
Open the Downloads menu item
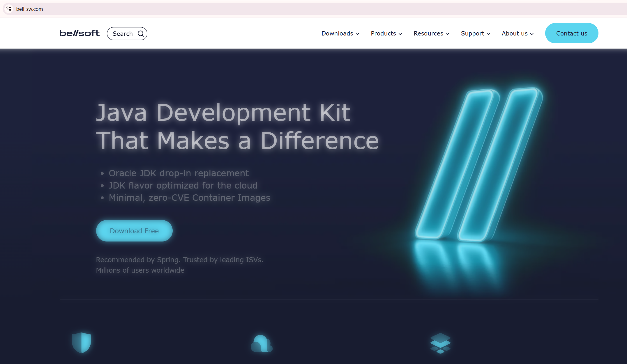(337, 33)
